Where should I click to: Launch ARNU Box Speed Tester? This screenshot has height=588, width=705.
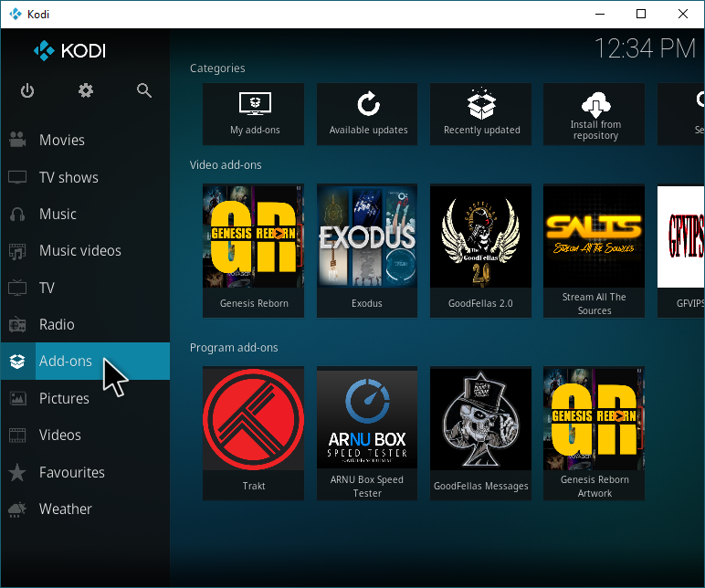367,433
